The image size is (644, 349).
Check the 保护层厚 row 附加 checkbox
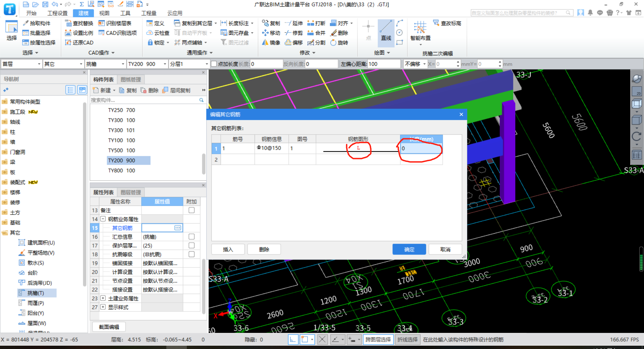(x=192, y=245)
